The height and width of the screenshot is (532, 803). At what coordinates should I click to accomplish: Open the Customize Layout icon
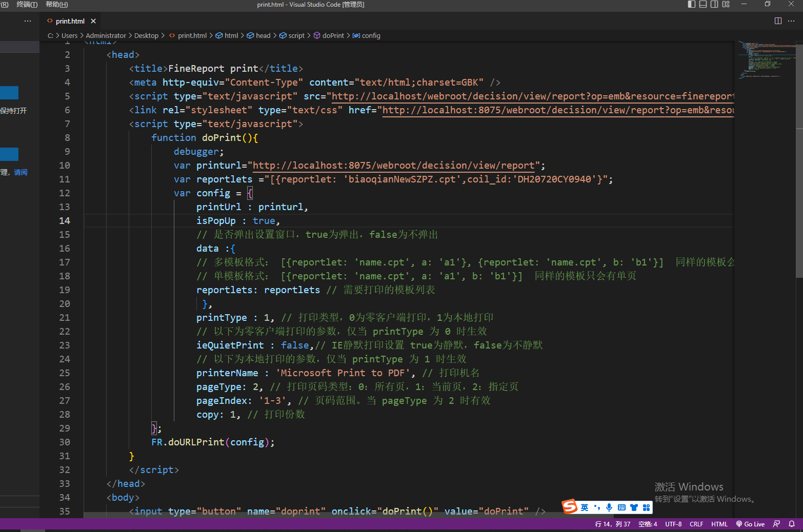726,4
